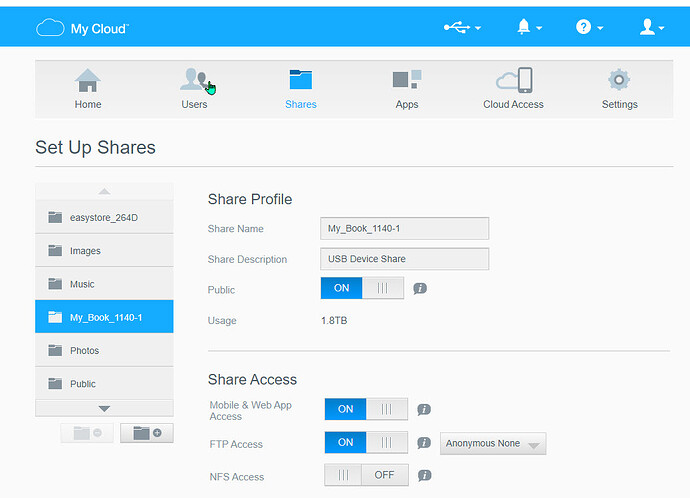Image resolution: width=690 pixels, height=498 pixels.
Task: Edit the Share Name field
Action: (404, 228)
